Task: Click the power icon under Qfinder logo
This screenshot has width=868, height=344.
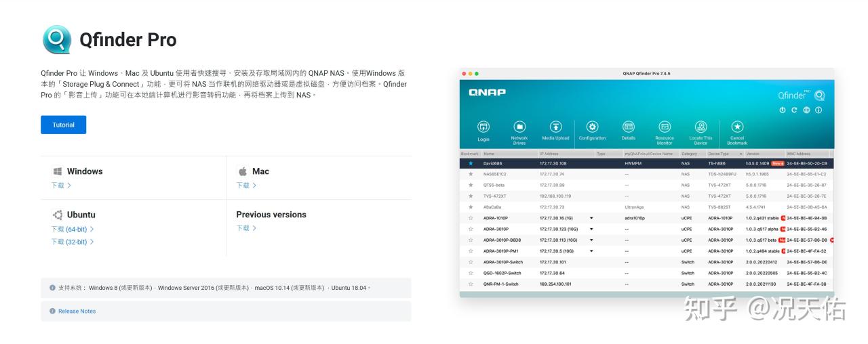Action: (x=782, y=110)
